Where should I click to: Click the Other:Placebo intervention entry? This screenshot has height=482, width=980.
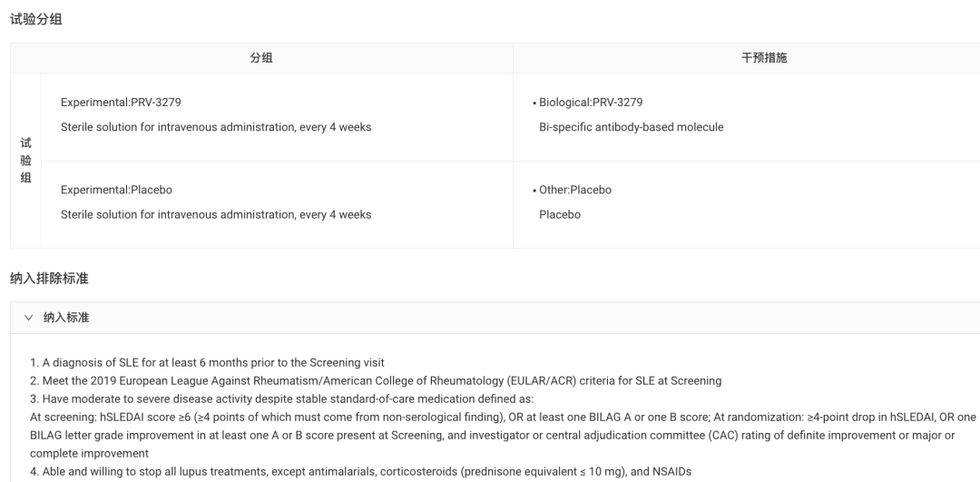click(x=575, y=190)
